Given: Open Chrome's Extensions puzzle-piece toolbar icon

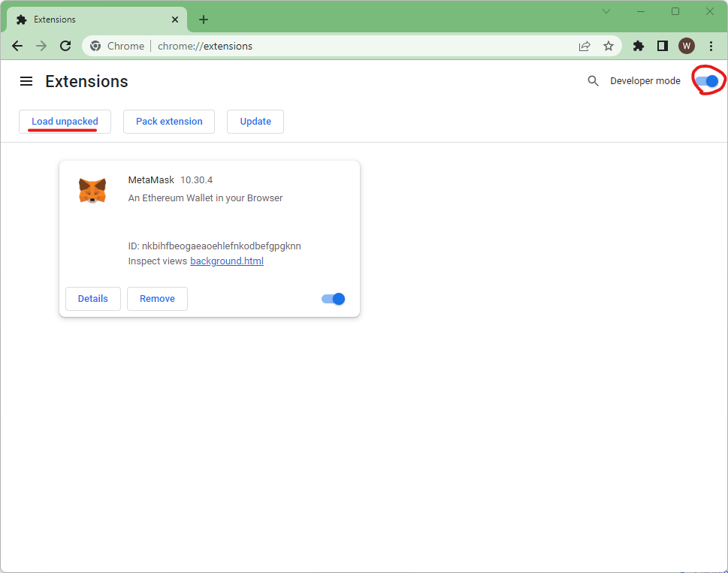Looking at the screenshot, I should [x=638, y=46].
